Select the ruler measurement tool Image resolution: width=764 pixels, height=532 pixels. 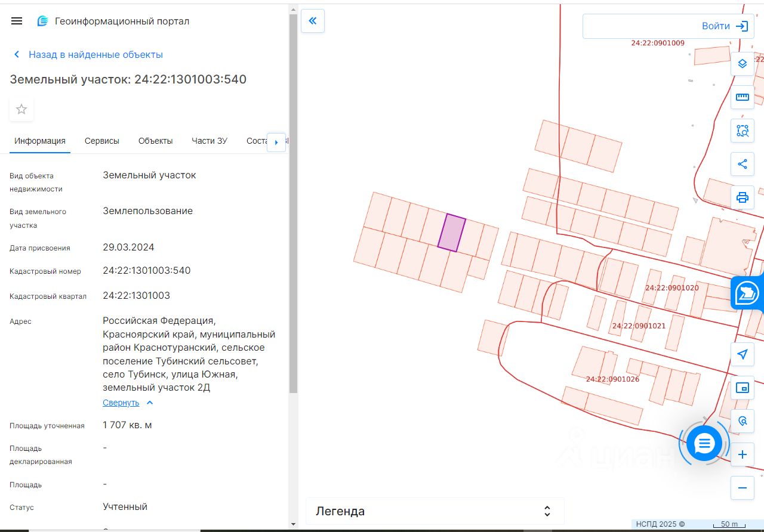pos(743,97)
